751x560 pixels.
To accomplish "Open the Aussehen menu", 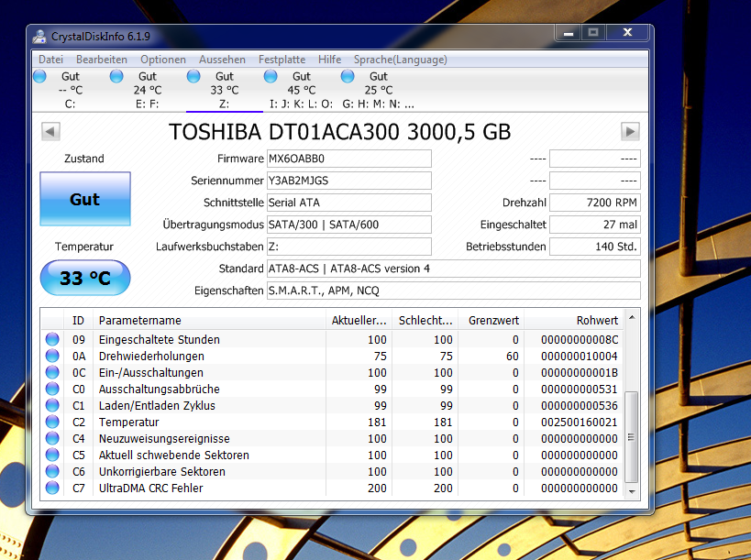I will pyautogui.click(x=222, y=60).
